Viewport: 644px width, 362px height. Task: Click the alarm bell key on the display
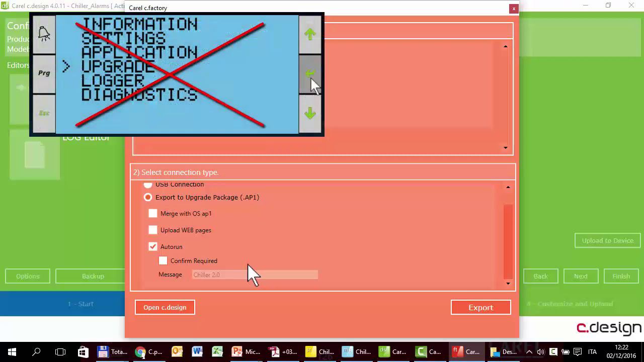[44, 34]
